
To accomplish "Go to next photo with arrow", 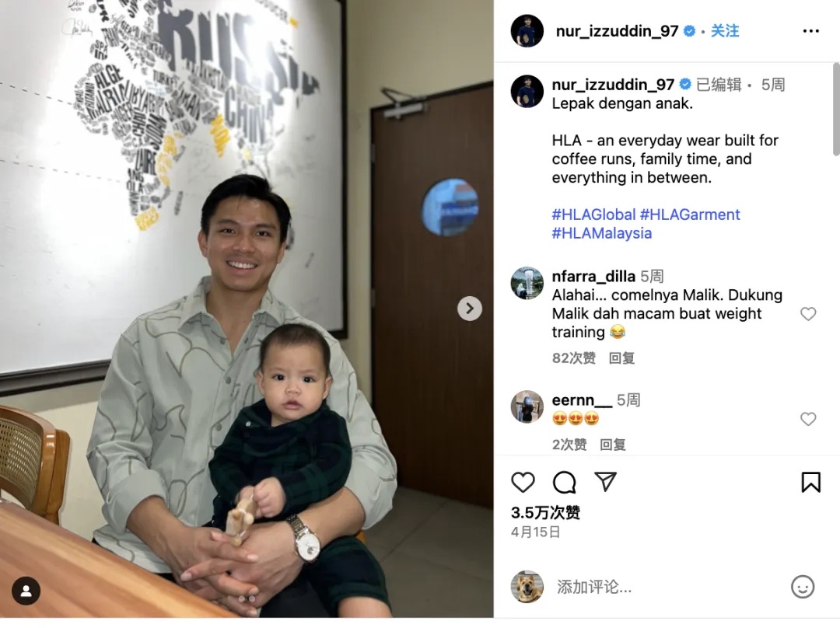I will 470,309.
